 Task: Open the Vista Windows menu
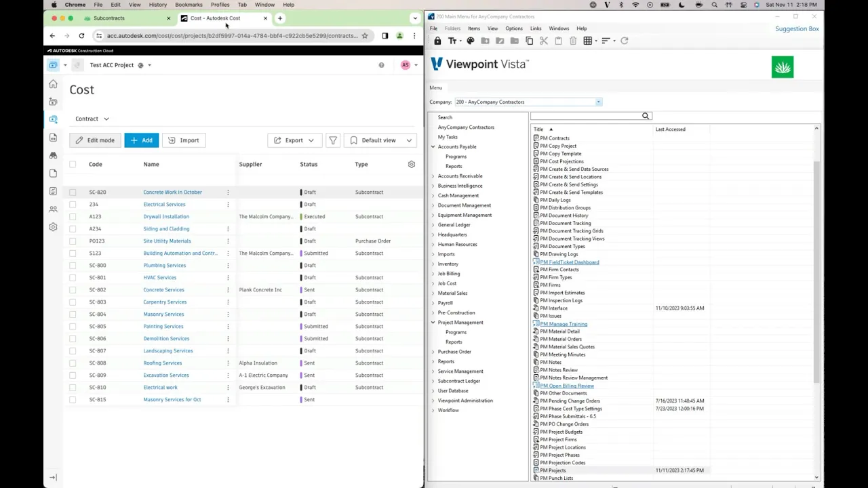(x=559, y=28)
